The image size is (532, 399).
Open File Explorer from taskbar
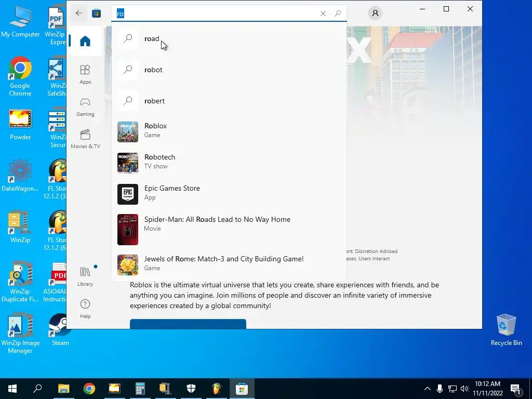tap(63, 389)
